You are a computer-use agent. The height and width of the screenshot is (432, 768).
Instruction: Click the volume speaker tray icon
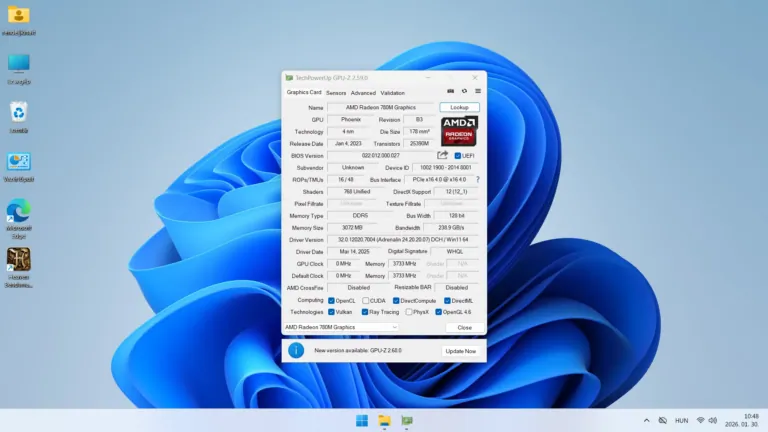coord(713,421)
